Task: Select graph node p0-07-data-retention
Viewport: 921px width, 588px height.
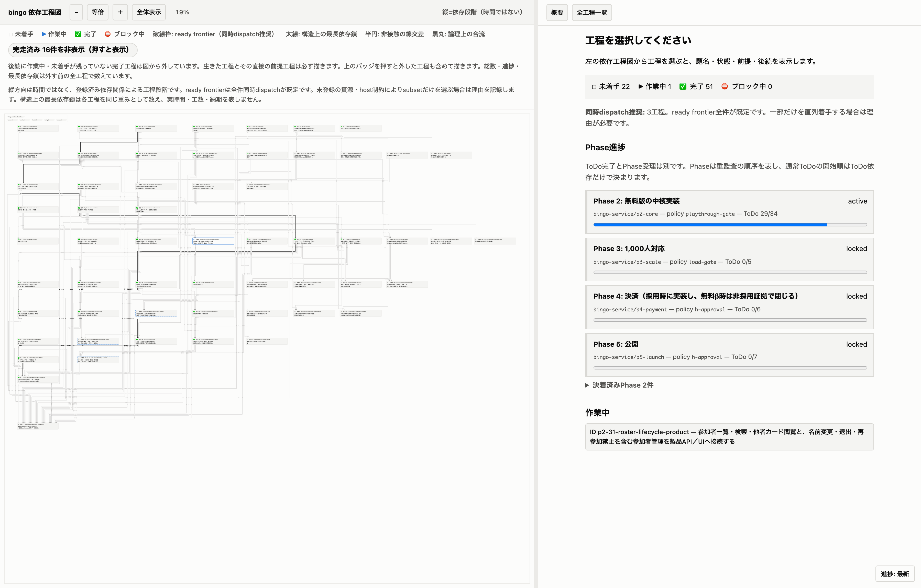Action: pyautogui.click(x=361, y=128)
